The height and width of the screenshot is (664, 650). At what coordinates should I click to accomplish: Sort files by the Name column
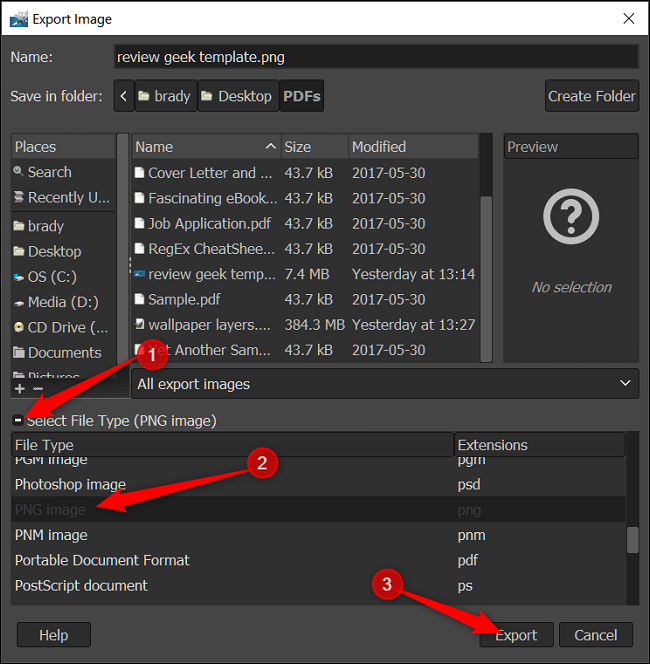tap(206, 147)
